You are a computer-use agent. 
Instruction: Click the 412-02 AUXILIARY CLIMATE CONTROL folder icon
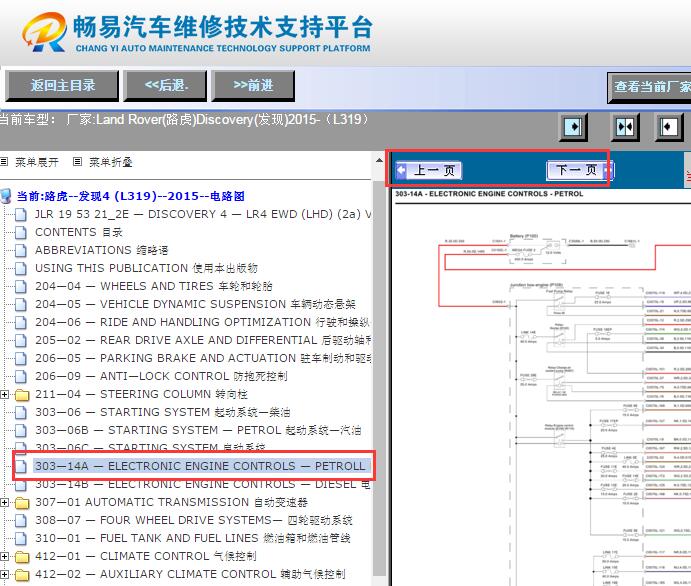click(22, 575)
